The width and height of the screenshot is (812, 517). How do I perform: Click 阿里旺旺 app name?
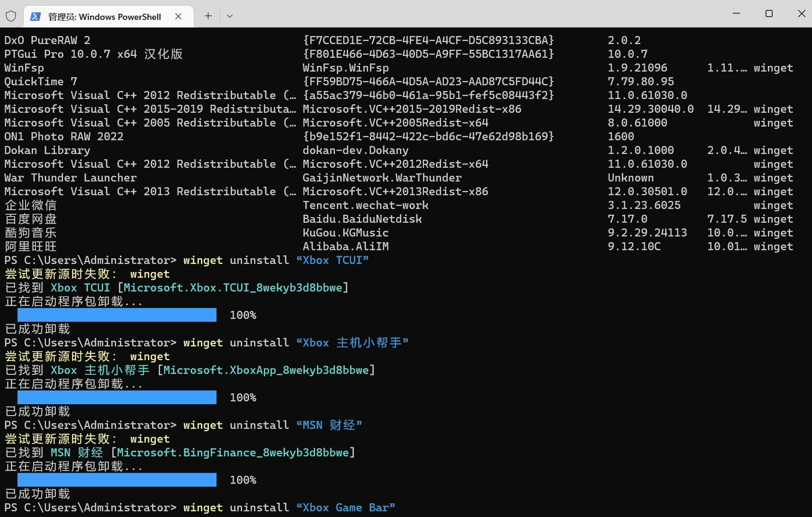click(31, 246)
